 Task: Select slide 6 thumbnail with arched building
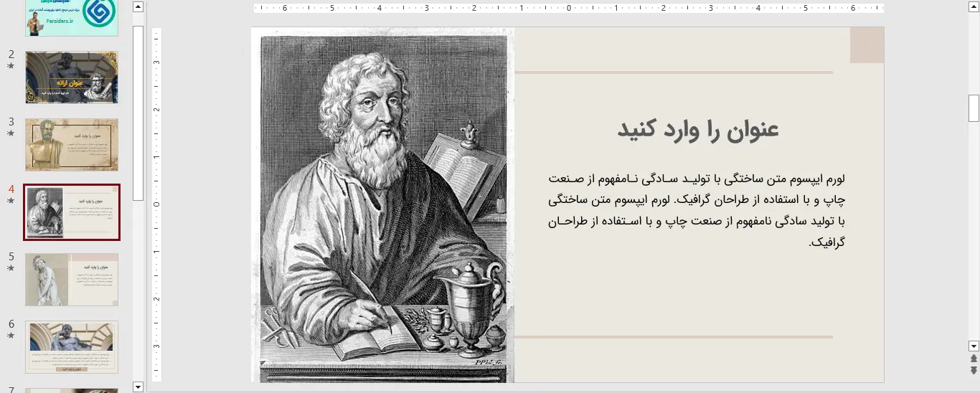click(72, 347)
